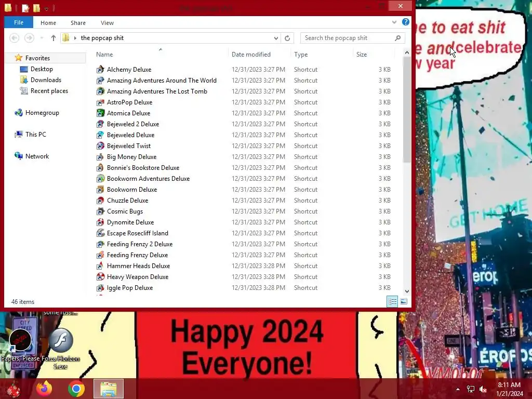The image size is (532, 399).
Task: Refresh the folder contents
Action: [287, 38]
